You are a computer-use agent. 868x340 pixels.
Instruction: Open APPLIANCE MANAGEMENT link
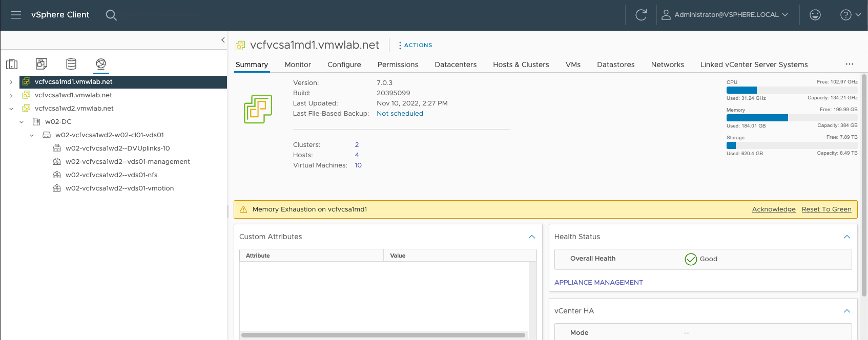pos(598,283)
